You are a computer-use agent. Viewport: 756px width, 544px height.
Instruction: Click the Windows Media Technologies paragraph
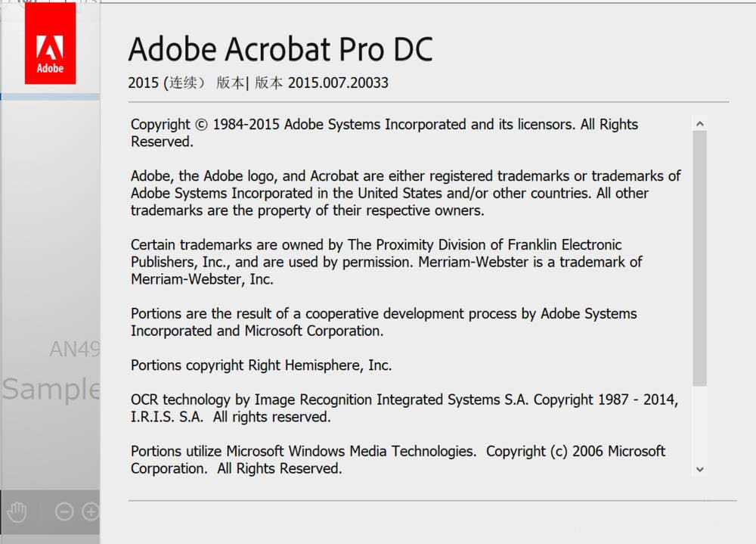pos(398,459)
